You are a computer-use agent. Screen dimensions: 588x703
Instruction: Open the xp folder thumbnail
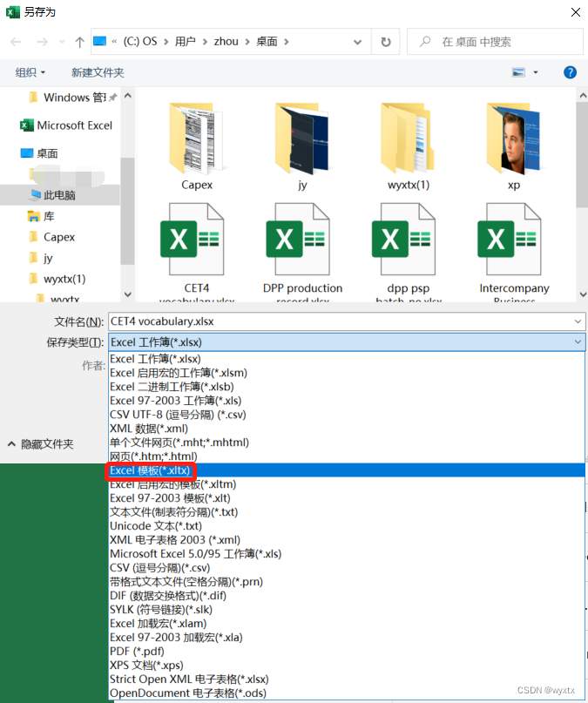[x=514, y=146]
